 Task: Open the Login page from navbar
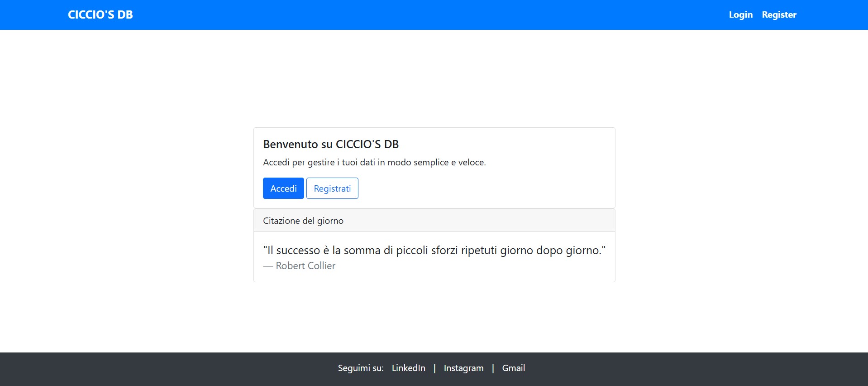point(740,14)
